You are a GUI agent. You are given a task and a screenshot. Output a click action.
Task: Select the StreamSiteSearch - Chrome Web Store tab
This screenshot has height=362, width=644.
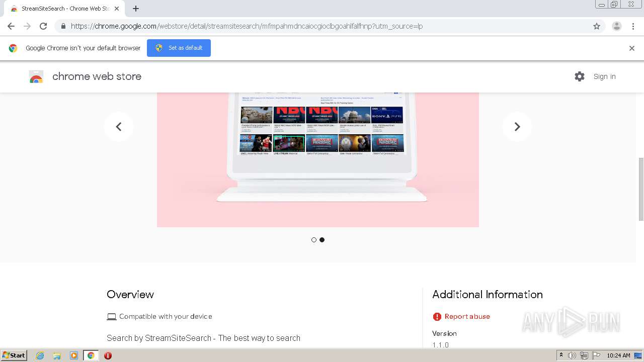pos(64,9)
